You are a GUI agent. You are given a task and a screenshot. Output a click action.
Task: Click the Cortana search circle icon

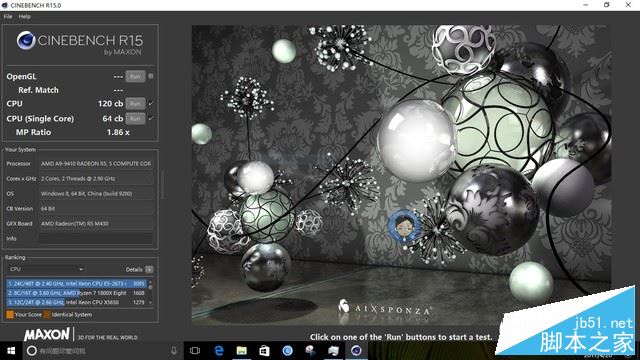click(x=31, y=351)
